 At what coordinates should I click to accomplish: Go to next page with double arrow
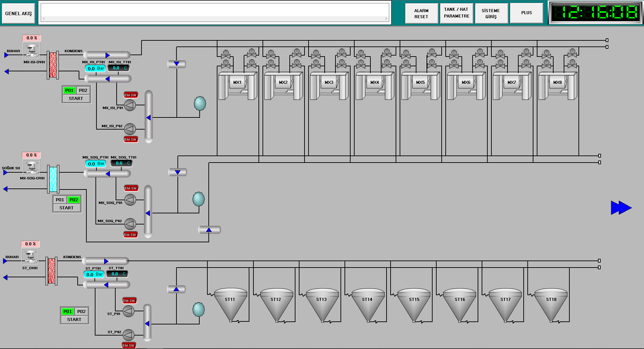(621, 208)
